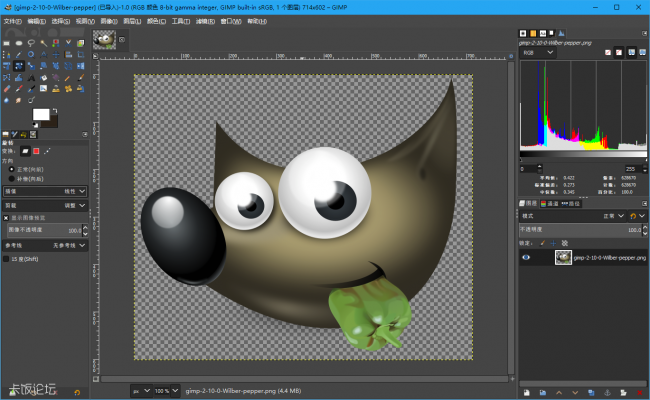Toggle the 显示图像预览 checkbox
Viewport: 650px width, 400px height.
5,216
